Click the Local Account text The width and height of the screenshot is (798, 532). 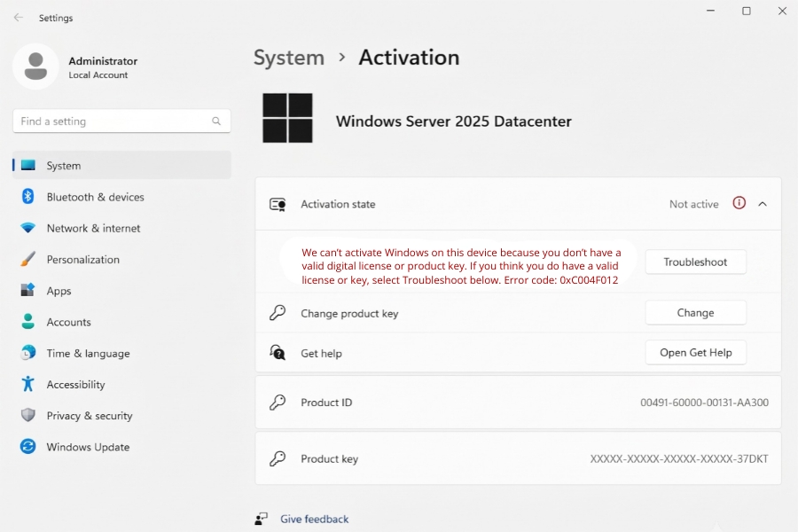[98, 74]
